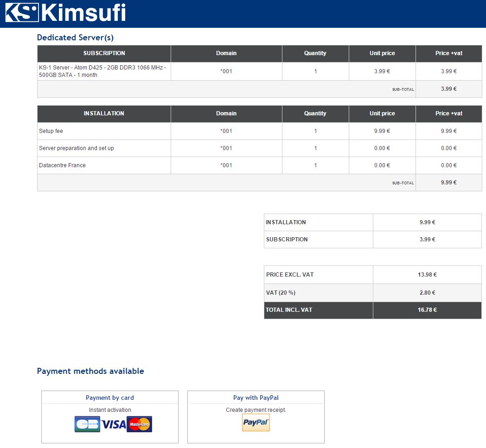Click the 'Dedicated Server(s)' heading
The height and width of the screenshot is (448, 486).
(75, 38)
